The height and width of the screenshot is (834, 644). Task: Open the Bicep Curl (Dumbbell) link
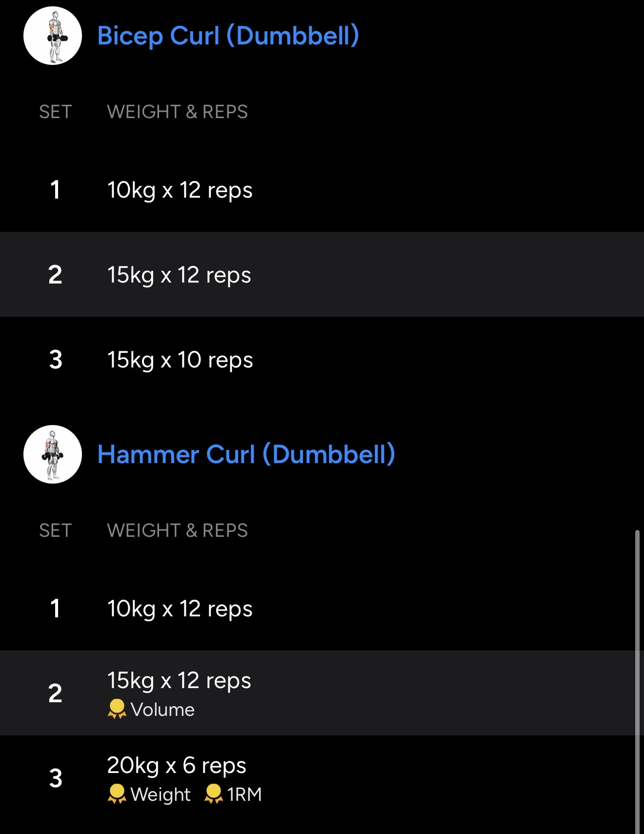228,36
